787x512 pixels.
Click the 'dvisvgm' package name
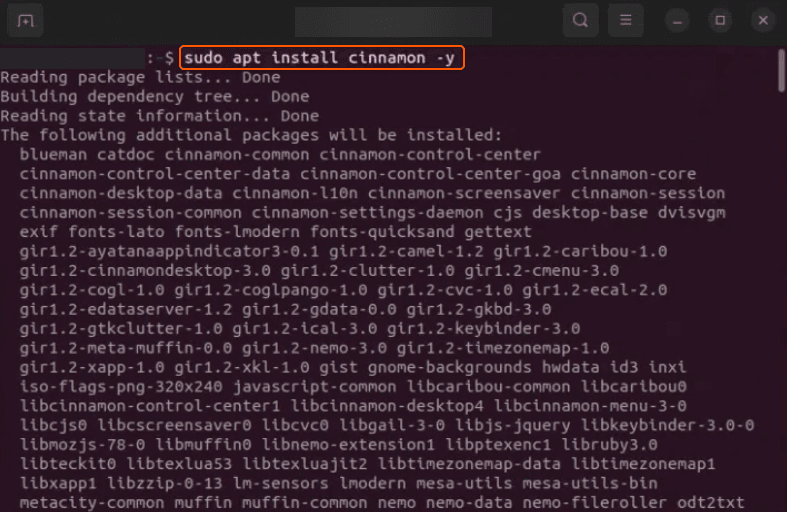coord(692,213)
